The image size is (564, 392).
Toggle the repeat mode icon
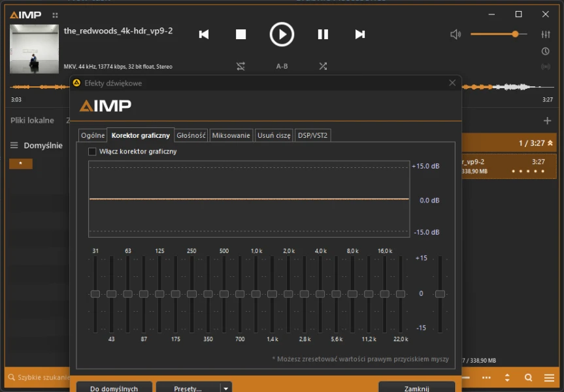(241, 66)
